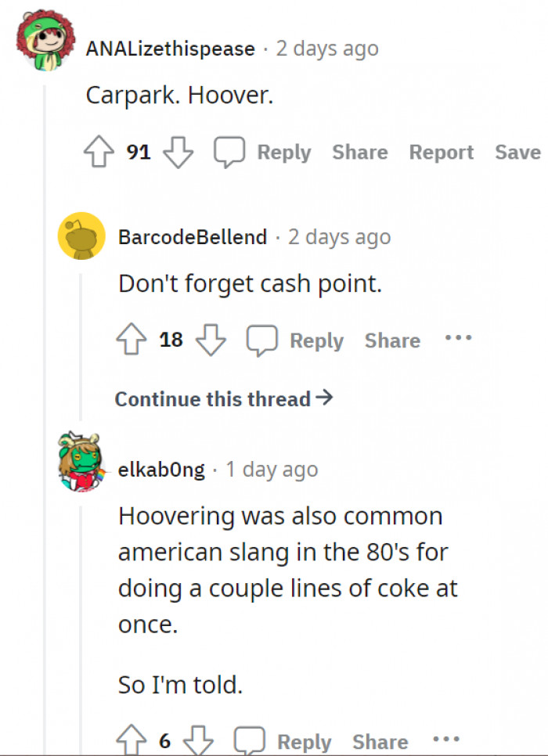Downvote the comment with 91 points

(178, 153)
